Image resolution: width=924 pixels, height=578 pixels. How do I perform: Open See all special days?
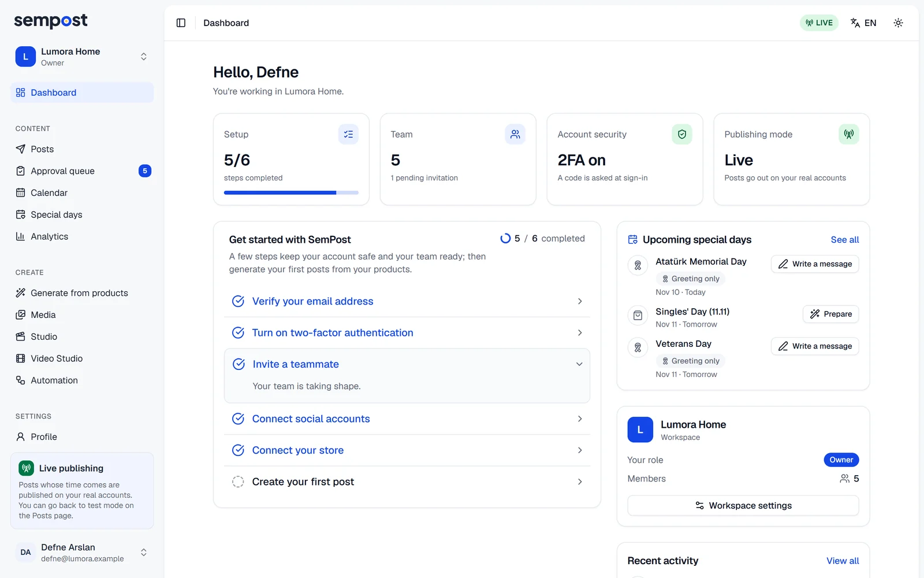845,240
